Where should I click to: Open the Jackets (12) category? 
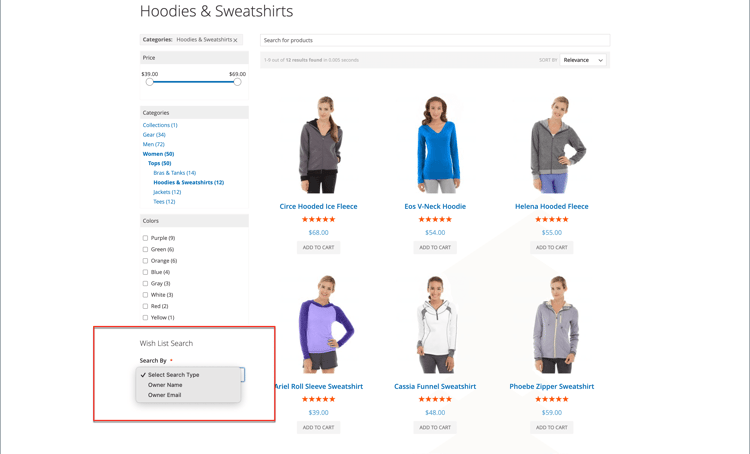pyautogui.click(x=167, y=192)
